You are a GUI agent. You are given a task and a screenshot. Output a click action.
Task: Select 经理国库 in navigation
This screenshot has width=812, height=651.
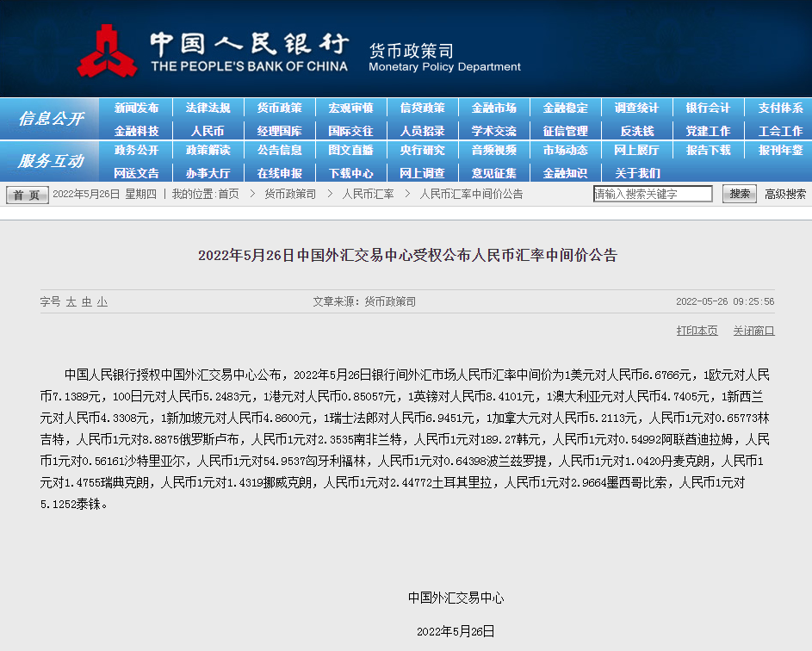[279, 131]
